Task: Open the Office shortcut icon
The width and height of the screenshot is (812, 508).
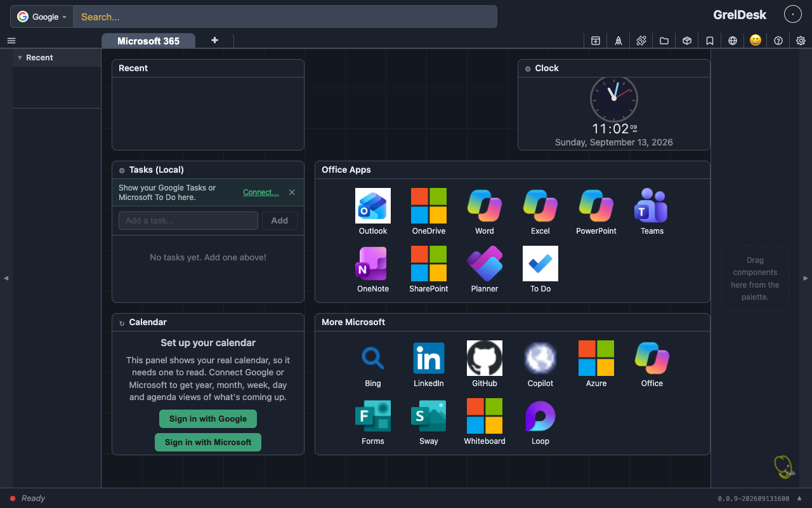Action: (x=652, y=358)
